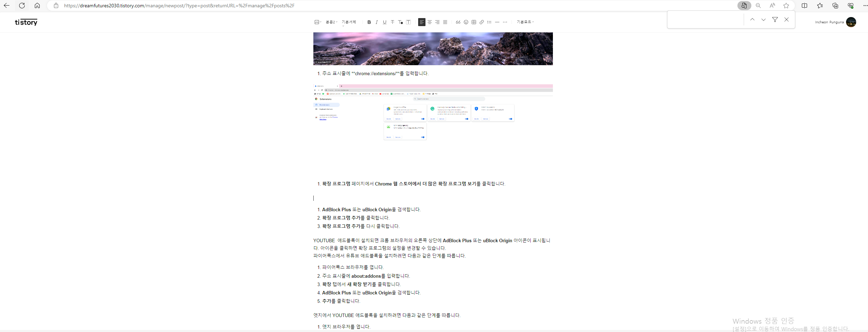Open the emoji picker
Viewport: 868px width, 332px height.
click(466, 22)
